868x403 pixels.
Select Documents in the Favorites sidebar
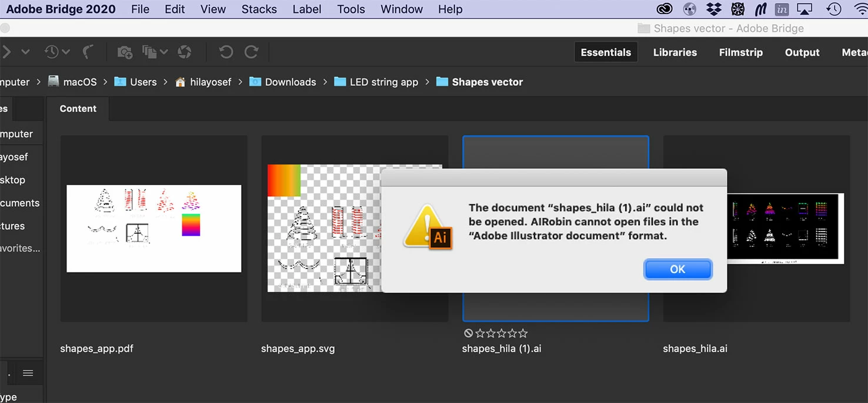click(x=19, y=203)
